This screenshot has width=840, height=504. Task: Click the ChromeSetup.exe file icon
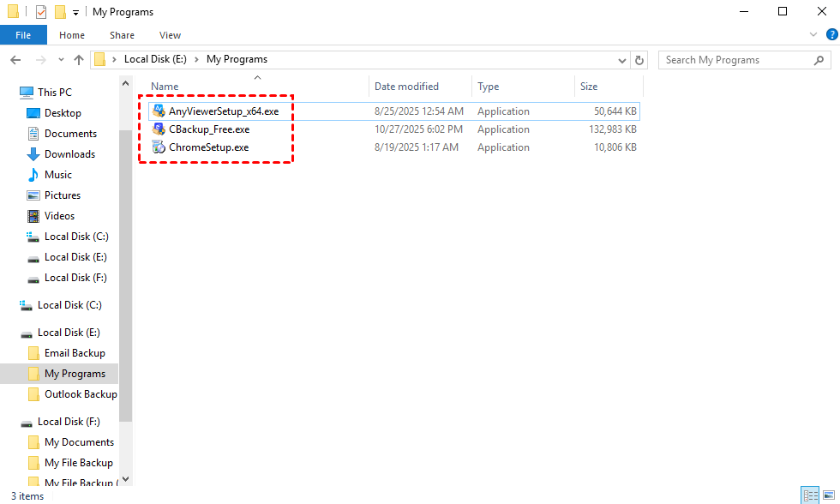click(x=159, y=147)
